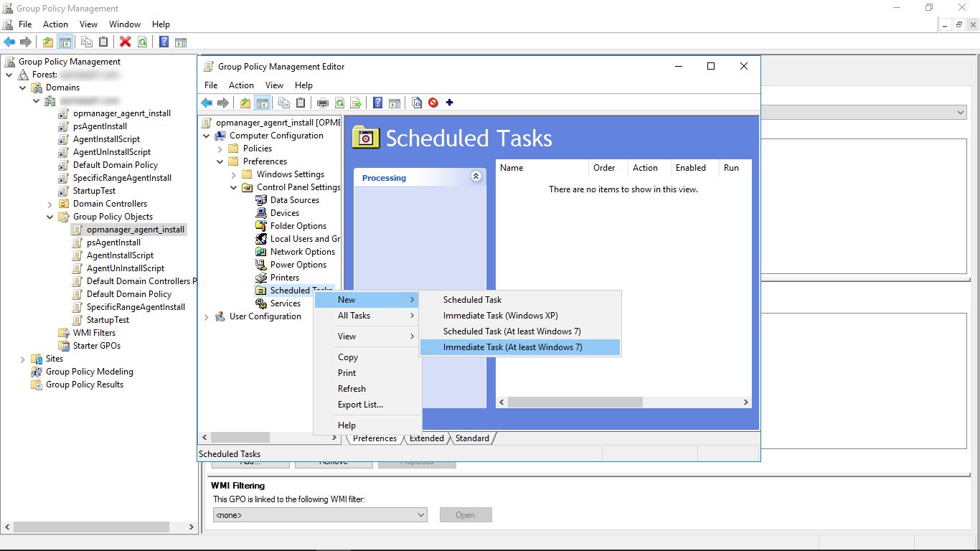Click the Print icon in the editor toolbar
Viewport: 980px width, 551px height.
[323, 102]
